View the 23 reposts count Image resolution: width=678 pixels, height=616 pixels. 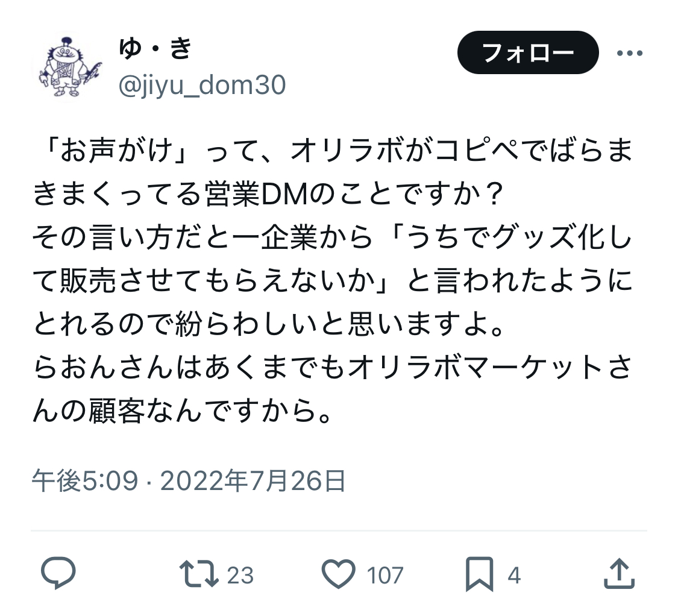click(240, 576)
